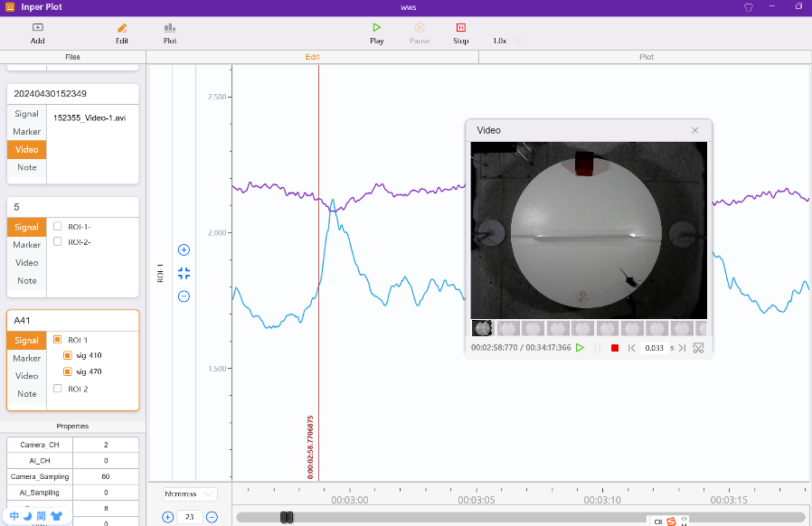Image resolution: width=812 pixels, height=526 pixels.
Task: Click the Camera_CH property value 2
Action: click(x=106, y=445)
